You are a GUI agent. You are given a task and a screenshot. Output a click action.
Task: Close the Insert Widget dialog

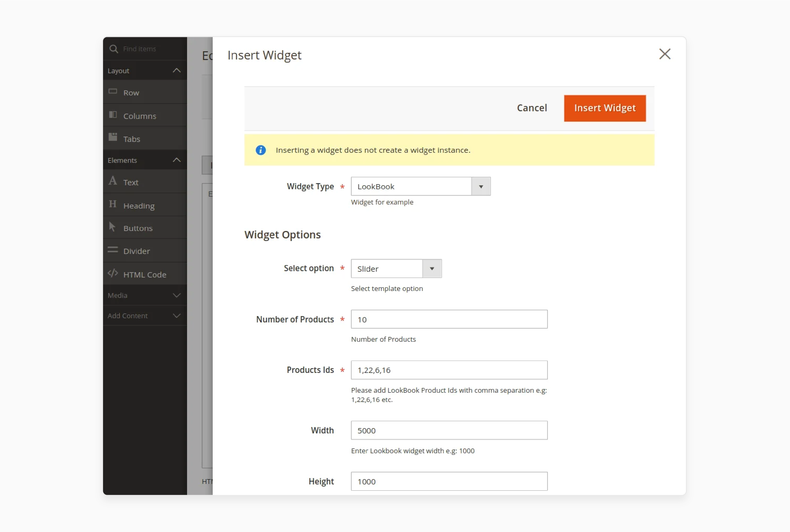(x=665, y=54)
